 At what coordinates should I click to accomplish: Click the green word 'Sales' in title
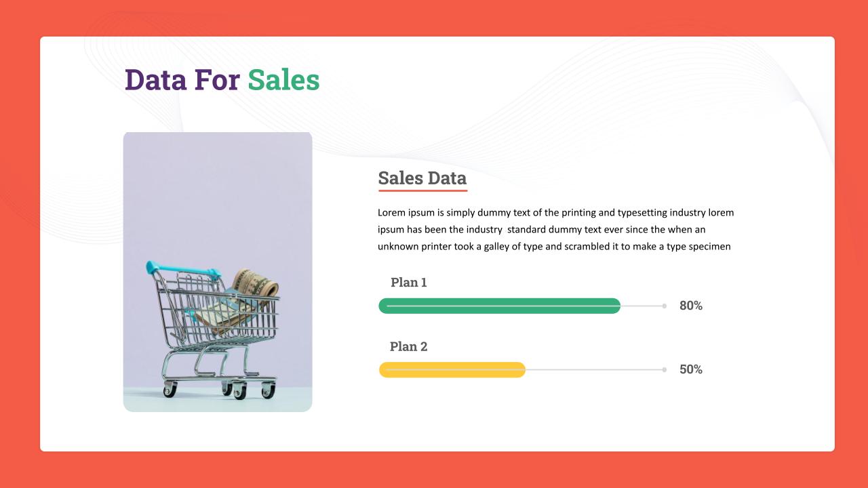point(283,79)
